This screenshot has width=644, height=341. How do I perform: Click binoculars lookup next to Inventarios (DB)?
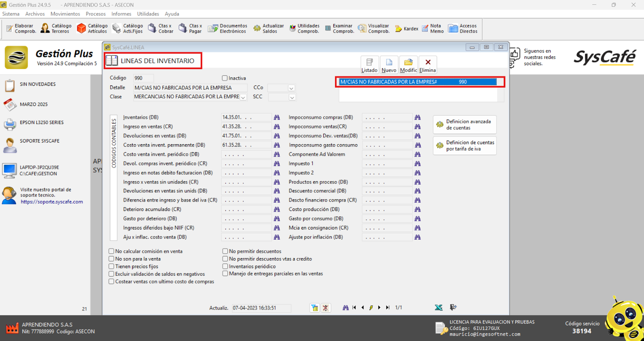[277, 117]
